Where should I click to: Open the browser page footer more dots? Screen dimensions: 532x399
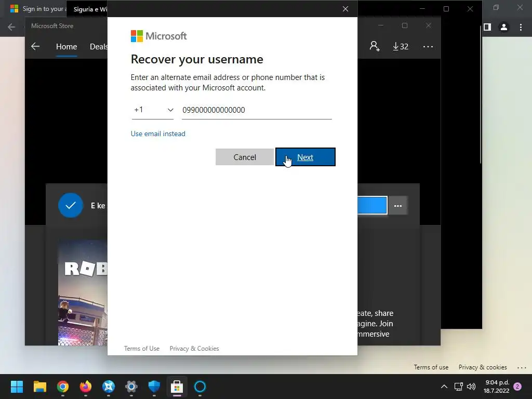[x=522, y=367]
